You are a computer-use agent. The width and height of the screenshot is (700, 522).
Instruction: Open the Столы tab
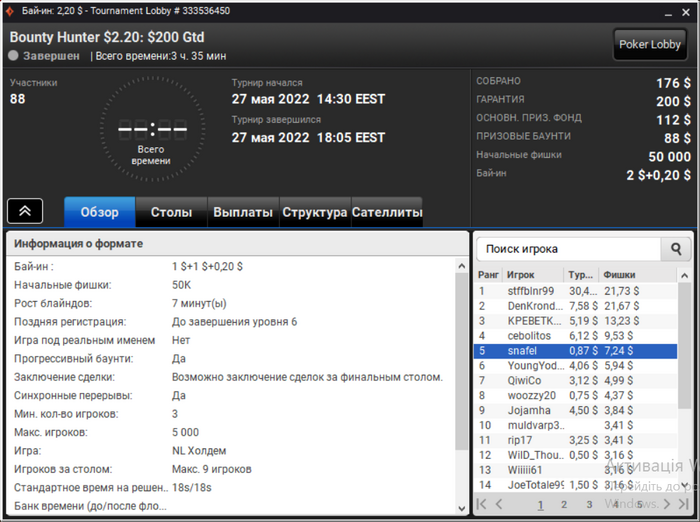click(171, 212)
